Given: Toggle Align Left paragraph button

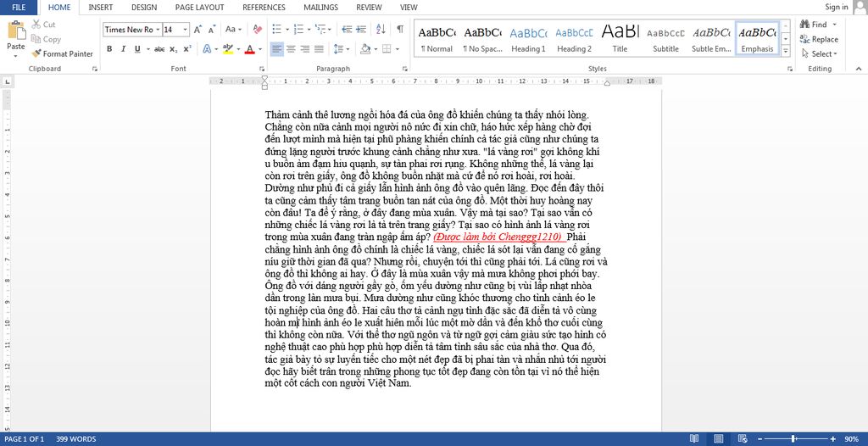Looking at the screenshot, I should (x=277, y=49).
